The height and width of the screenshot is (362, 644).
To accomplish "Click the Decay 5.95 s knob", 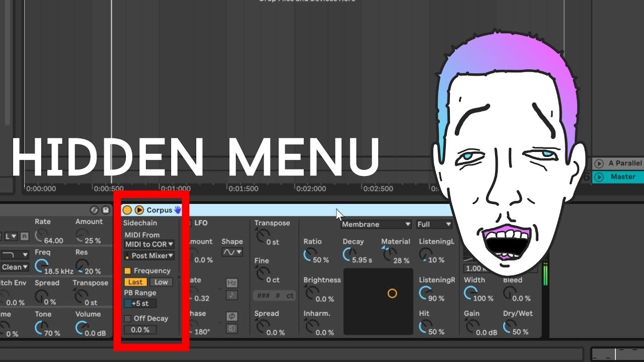I will coord(349,254).
